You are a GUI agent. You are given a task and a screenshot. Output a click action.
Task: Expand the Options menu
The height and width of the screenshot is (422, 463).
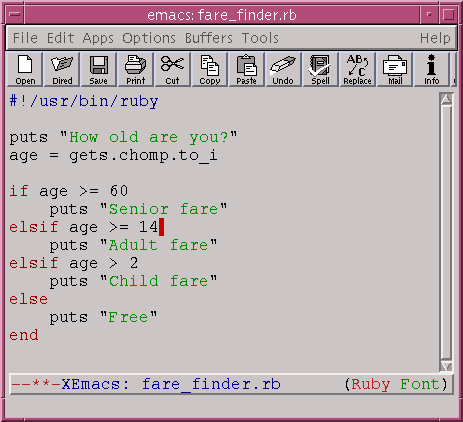149,38
